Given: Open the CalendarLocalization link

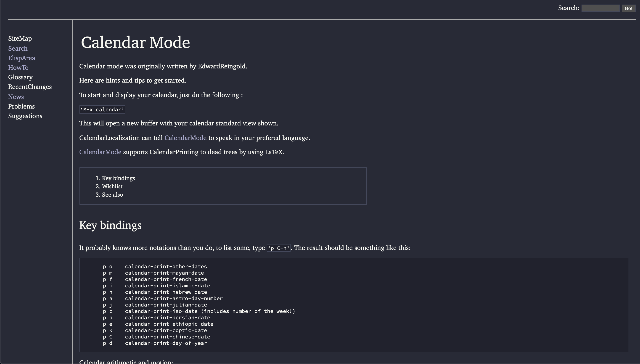Looking at the screenshot, I should click(x=109, y=138).
